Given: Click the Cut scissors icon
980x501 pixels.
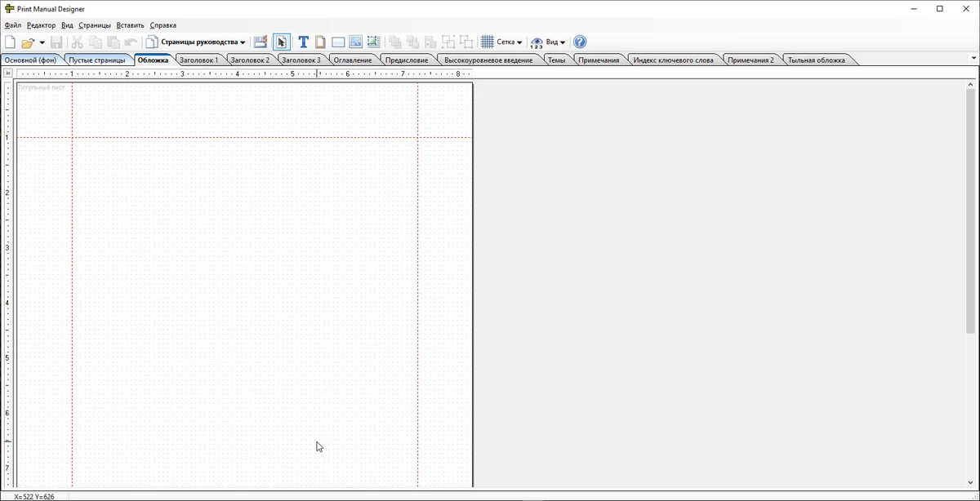Looking at the screenshot, I should 78,42.
